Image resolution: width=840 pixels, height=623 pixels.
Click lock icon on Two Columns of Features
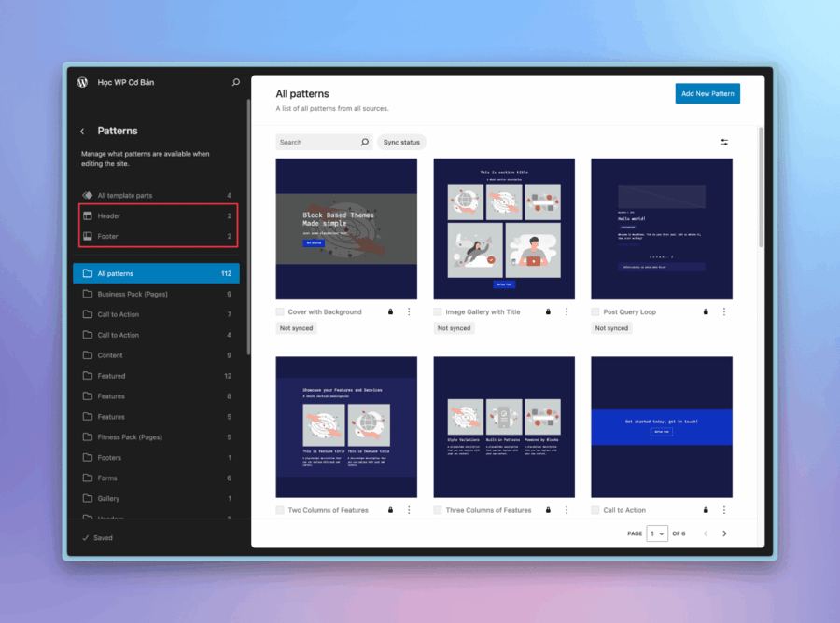tap(390, 510)
